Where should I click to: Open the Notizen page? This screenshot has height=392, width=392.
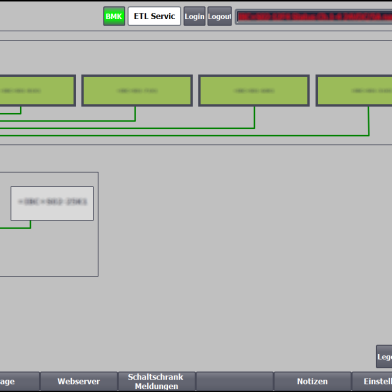(x=312, y=382)
